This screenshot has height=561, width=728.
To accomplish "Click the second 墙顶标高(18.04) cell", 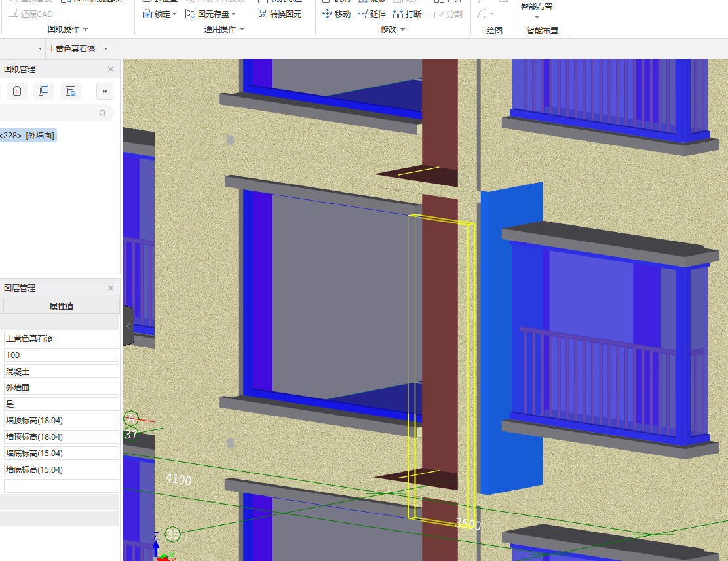I will click(x=62, y=437).
